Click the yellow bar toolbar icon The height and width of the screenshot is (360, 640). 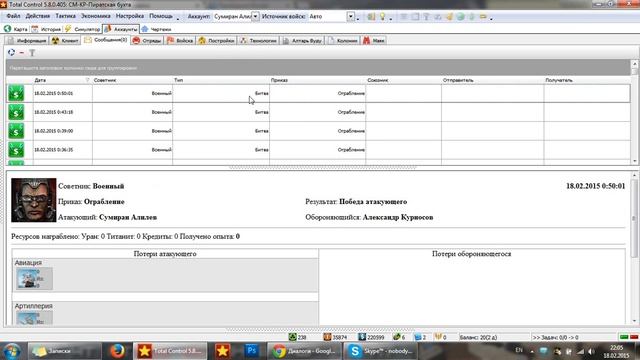[483, 16]
